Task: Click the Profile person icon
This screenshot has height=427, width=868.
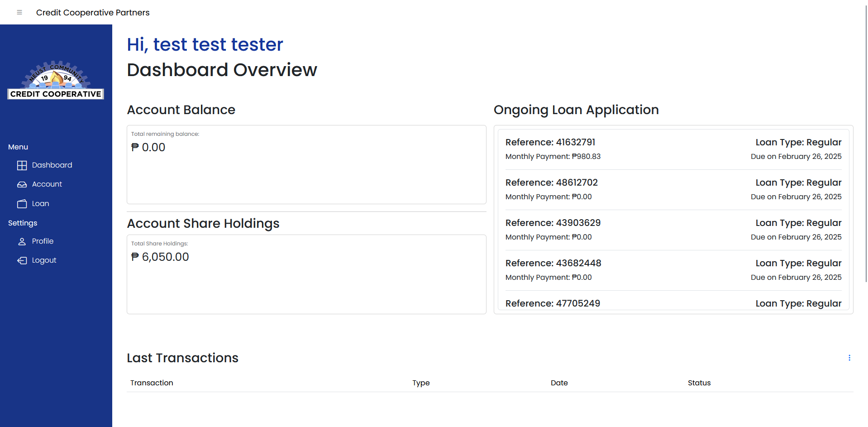Action: coord(22,241)
